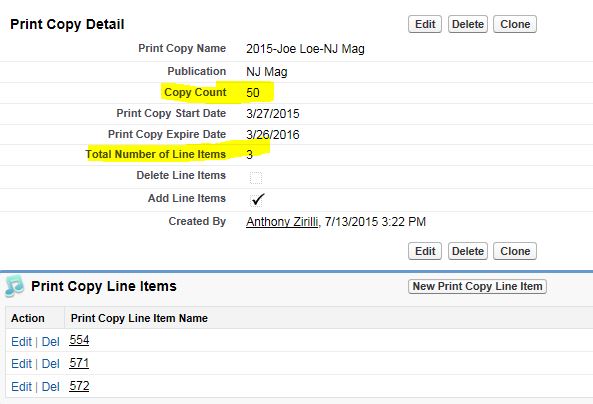Image resolution: width=593 pixels, height=404 pixels.
Task: Click Edit for line item 554
Action: tap(21, 342)
